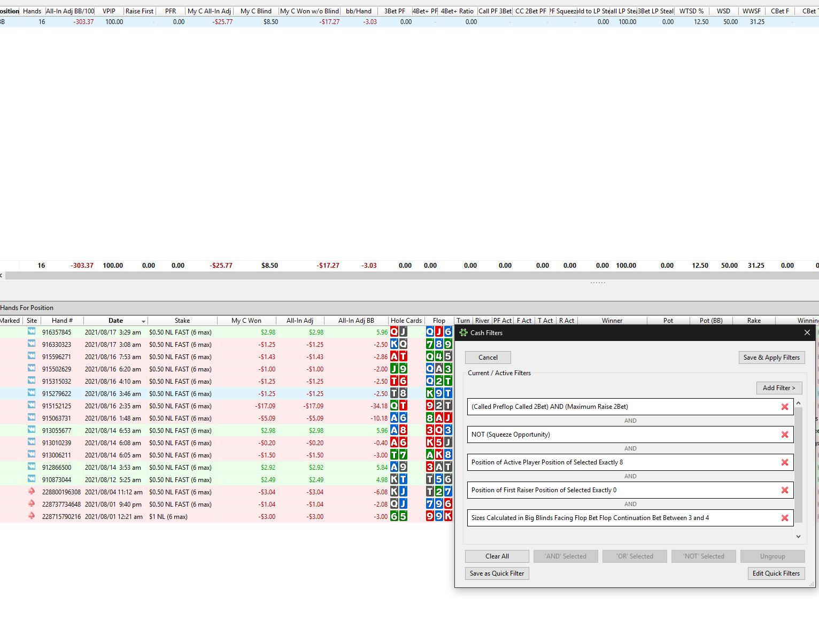Click Save & Apply Filters

(x=771, y=358)
